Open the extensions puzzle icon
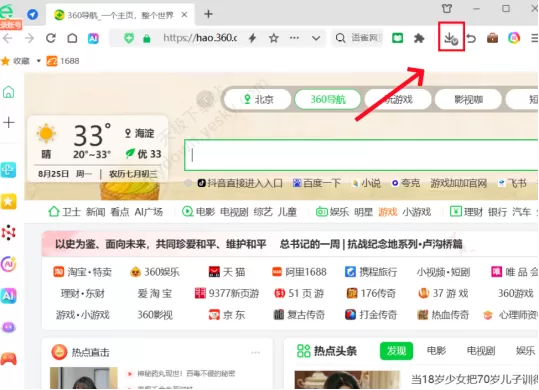 click(419, 38)
